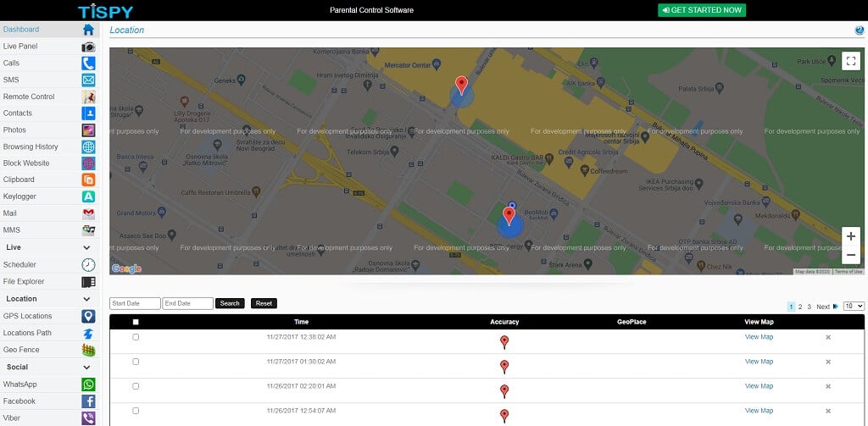Click the Reset button
This screenshot has height=426, width=868.
tap(264, 303)
